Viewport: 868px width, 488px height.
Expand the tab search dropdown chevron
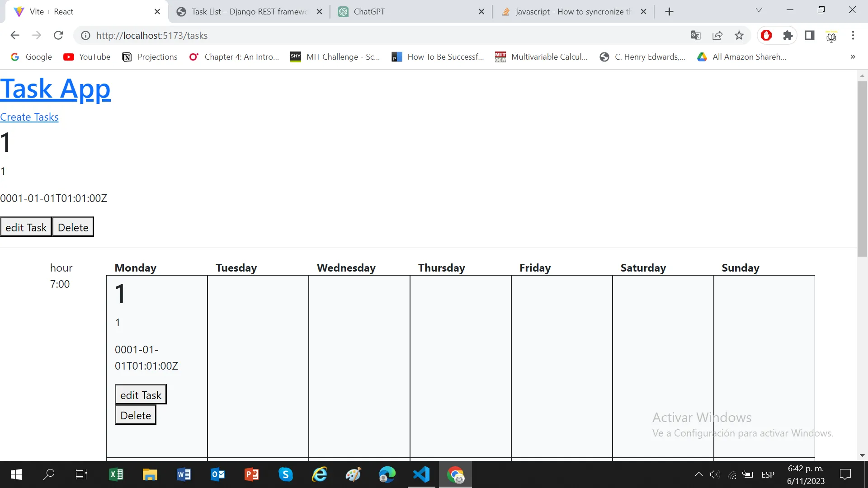point(759,10)
